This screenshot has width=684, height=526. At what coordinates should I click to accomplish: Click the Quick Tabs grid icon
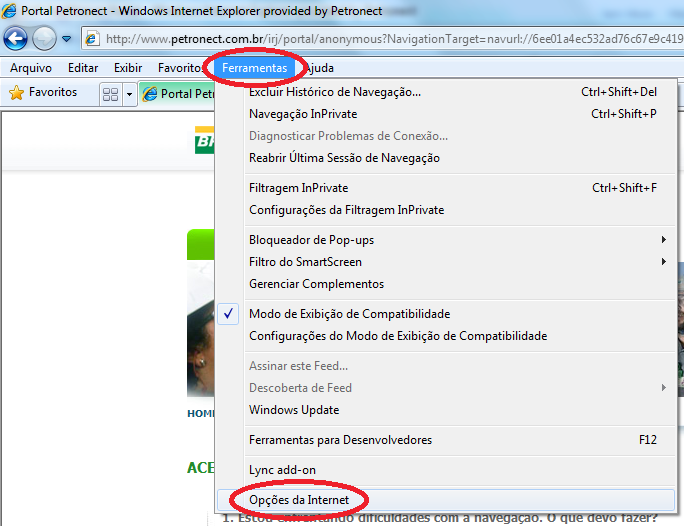point(110,94)
